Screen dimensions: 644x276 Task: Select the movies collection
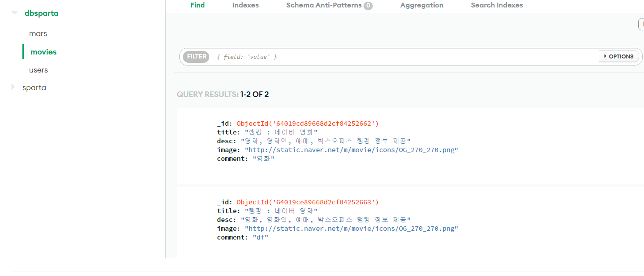[x=44, y=52]
